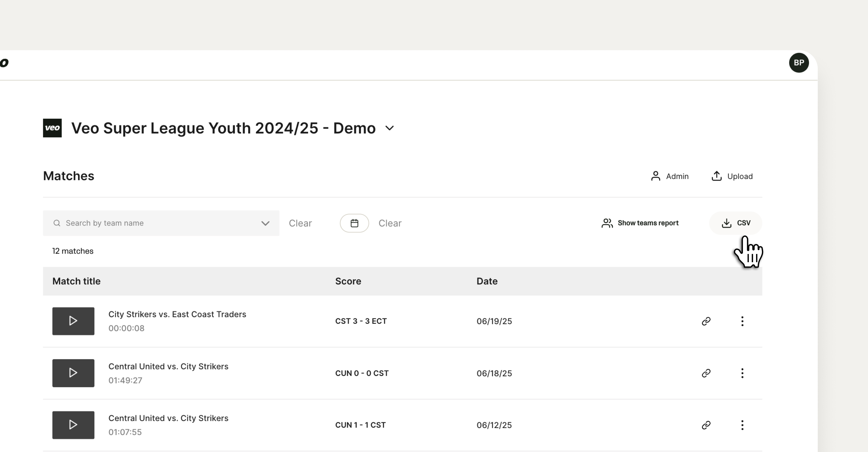
Task: Click the Score column header
Action: 348,281
